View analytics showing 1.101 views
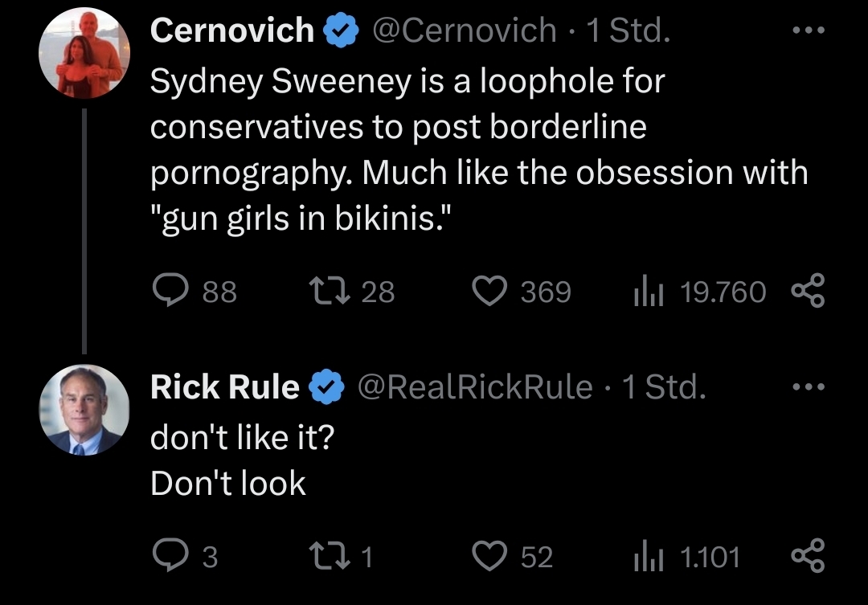 (686, 556)
